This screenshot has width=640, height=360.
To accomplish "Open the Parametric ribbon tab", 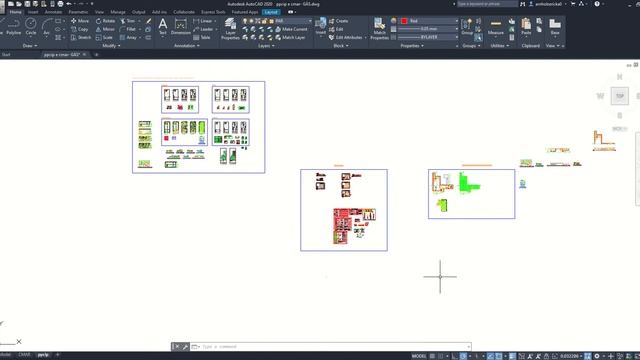I will (x=78, y=12).
